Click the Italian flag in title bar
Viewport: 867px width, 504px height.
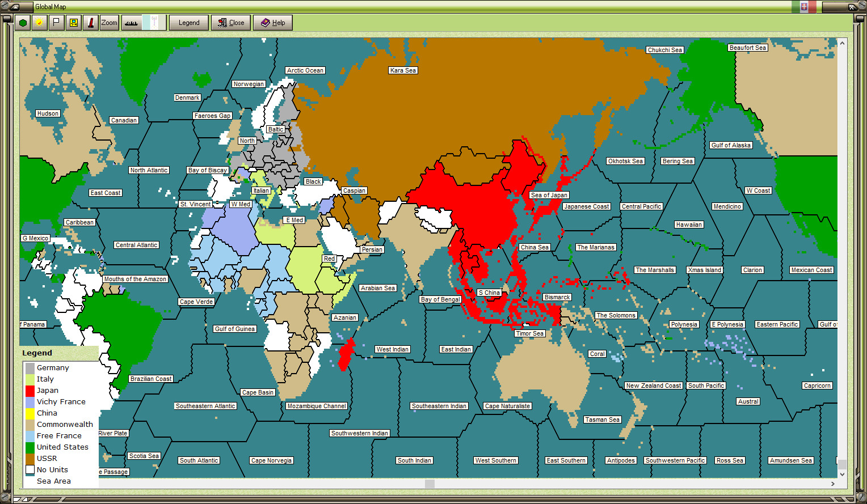(804, 7)
